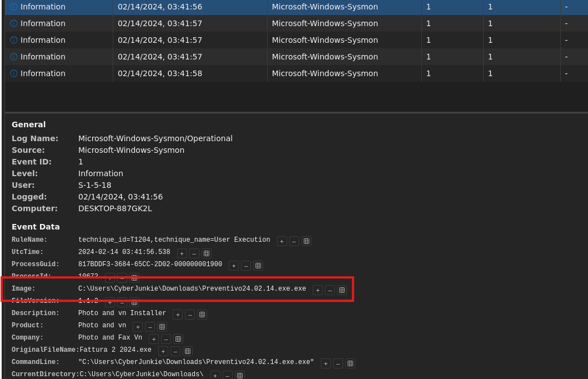588x379 pixels.
Task: Click the minus icon for the Company field
Action: (166, 339)
